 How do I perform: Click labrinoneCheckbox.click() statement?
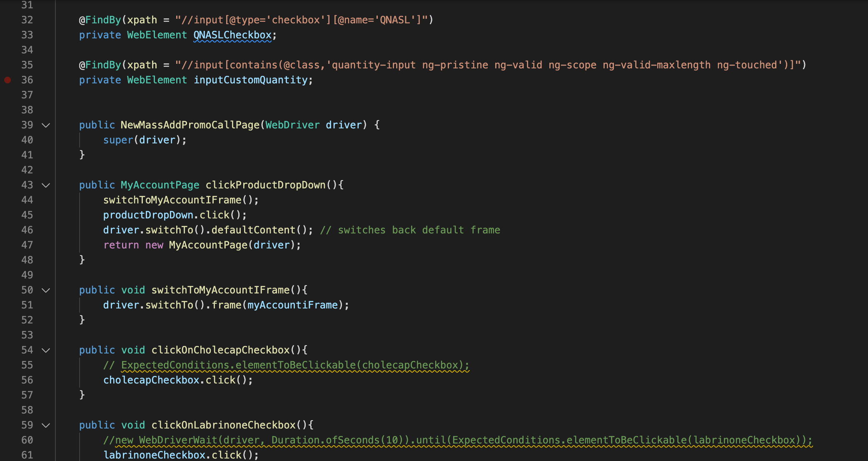coord(181,455)
